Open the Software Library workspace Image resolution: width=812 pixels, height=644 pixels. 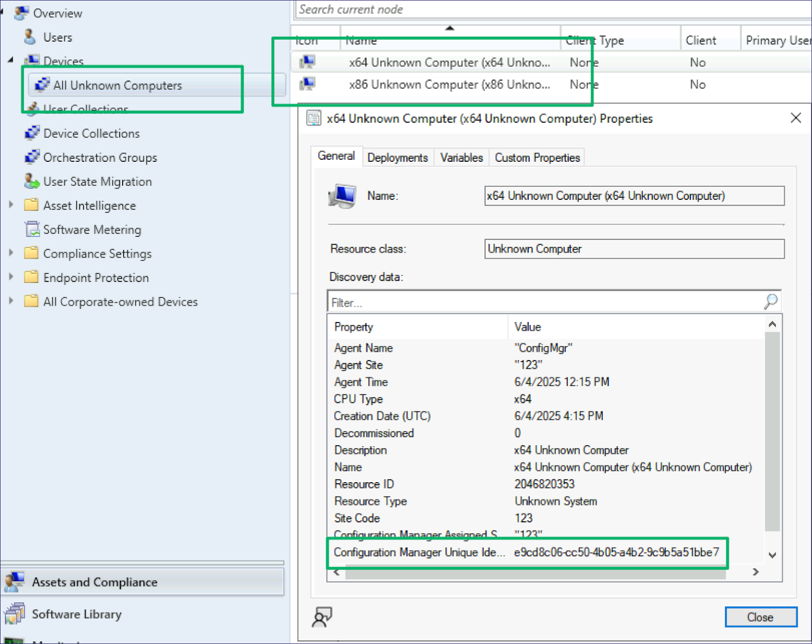click(77, 614)
